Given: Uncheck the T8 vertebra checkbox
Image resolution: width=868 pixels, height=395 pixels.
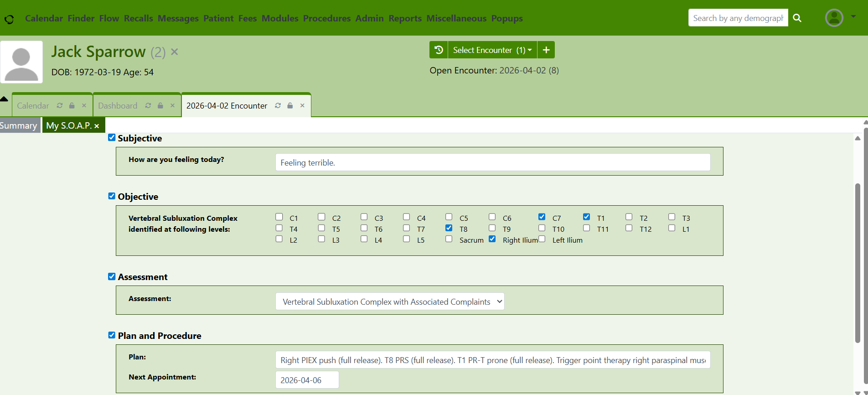Looking at the screenshot, I should [x=449, y=228].
